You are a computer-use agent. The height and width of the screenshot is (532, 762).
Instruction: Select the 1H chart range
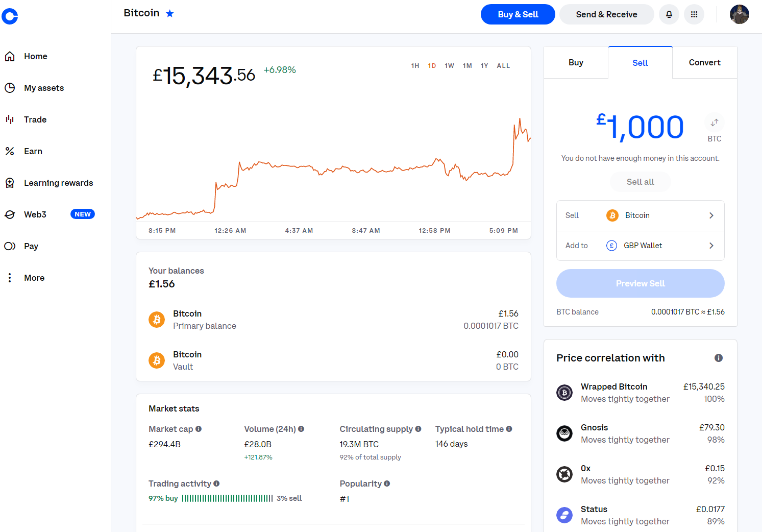[x=415, y=66]
